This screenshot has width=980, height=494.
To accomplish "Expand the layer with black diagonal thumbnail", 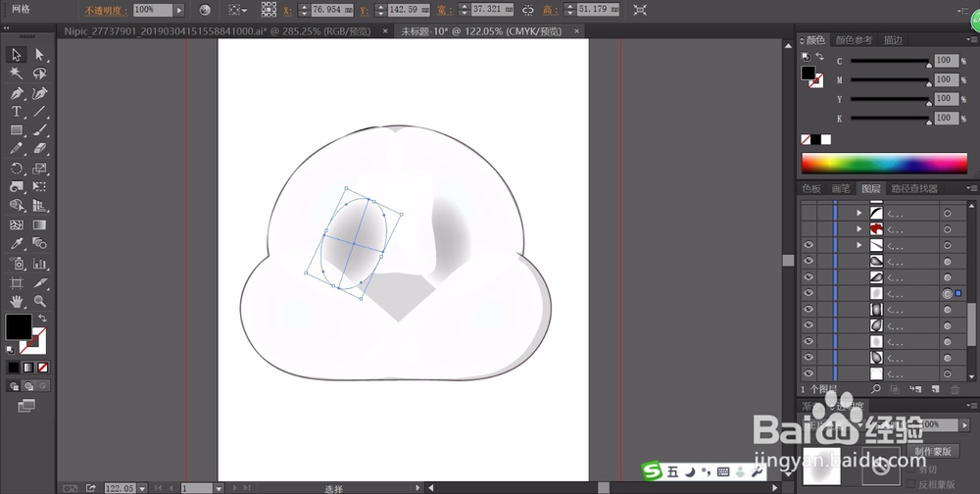I will [x=859, y=214].
